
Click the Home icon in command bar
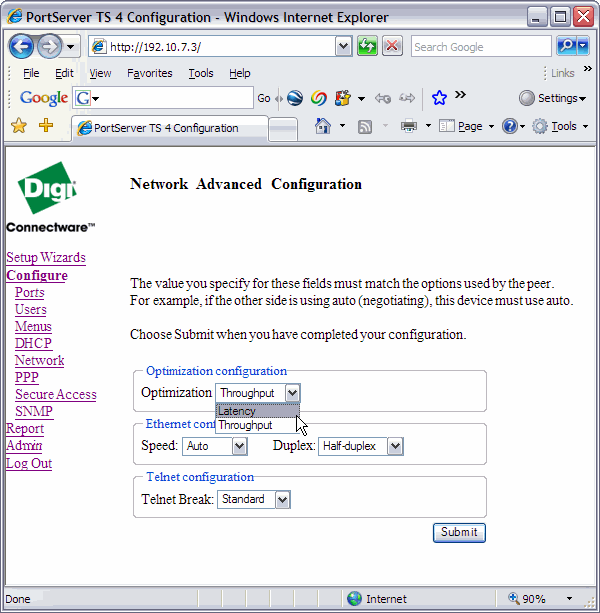click(323, 126)
